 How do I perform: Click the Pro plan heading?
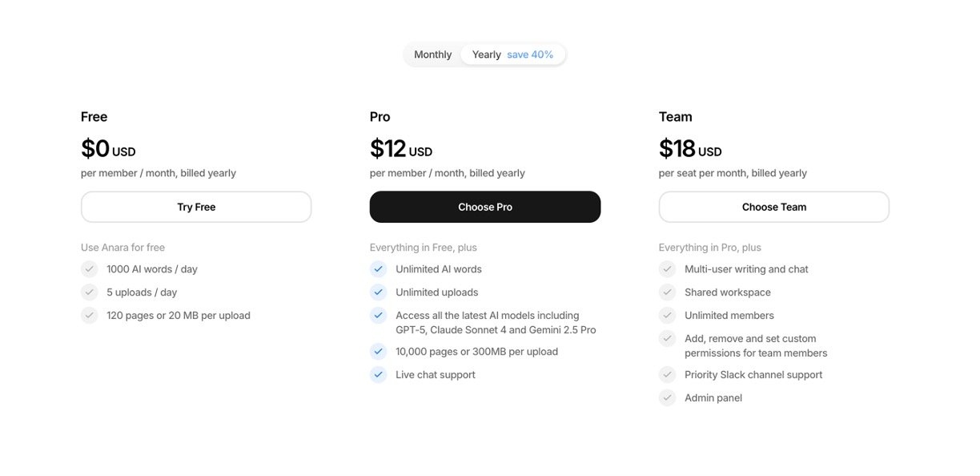click(x=380, y=117)
